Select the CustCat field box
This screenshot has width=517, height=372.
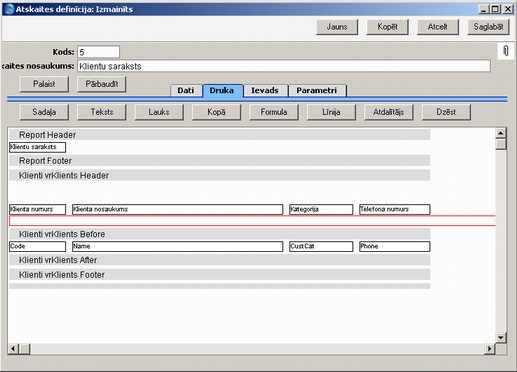point(321,246)
